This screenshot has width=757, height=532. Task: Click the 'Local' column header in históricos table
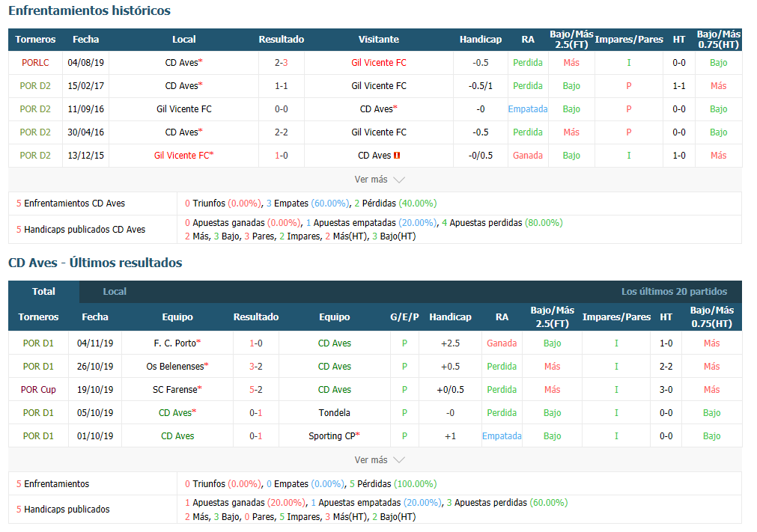tap(184, 40)
